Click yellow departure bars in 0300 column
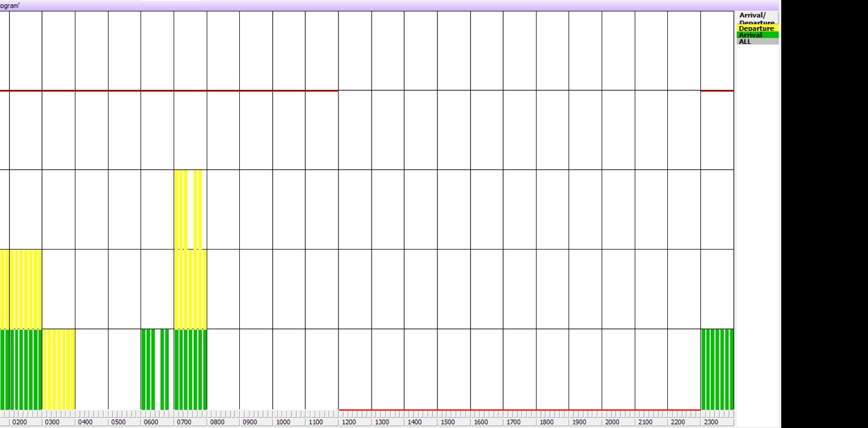 coord(59,369)
